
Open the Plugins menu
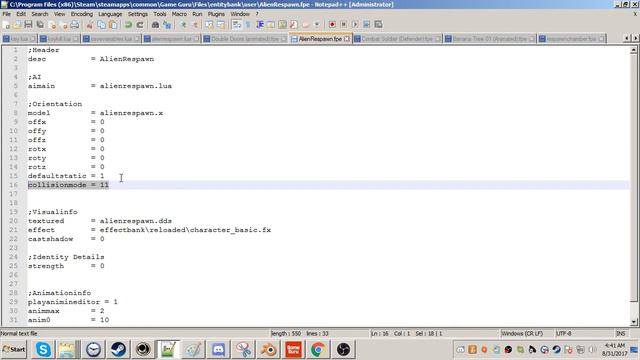[216, 14]
